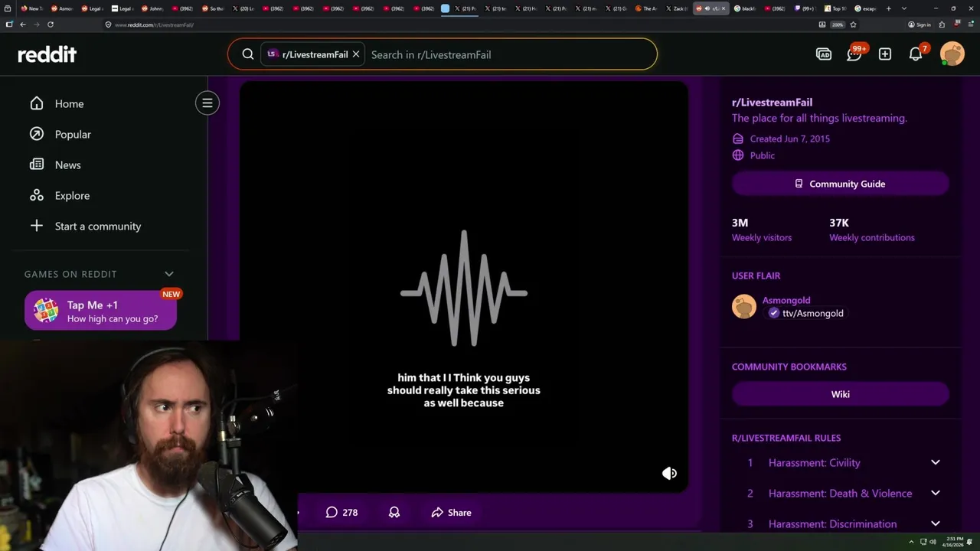Share the post

451,512
